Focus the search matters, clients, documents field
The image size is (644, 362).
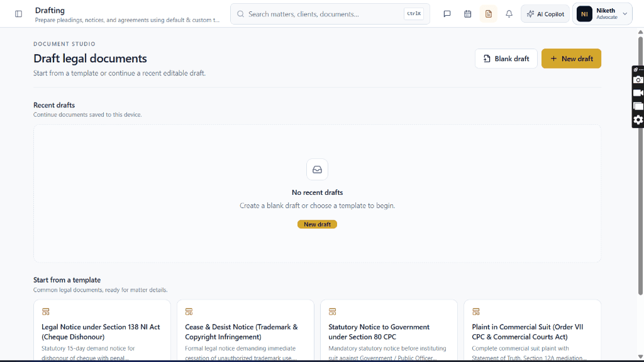click(330, 14)
